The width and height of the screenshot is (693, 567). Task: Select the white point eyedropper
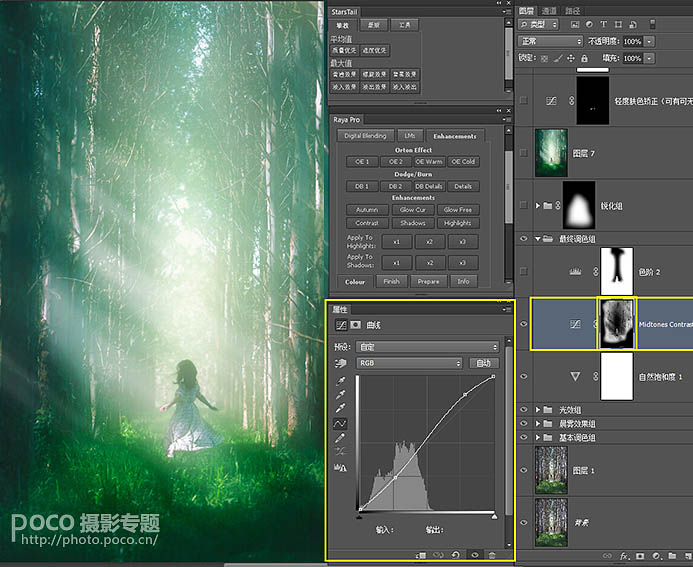coord(340,408)
